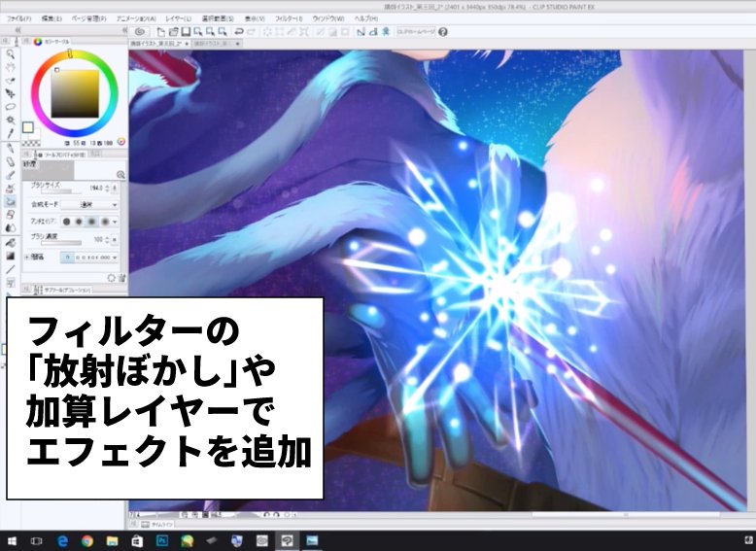Click the ブラシ濃度 value stepper arrows

tap(107, 240)
